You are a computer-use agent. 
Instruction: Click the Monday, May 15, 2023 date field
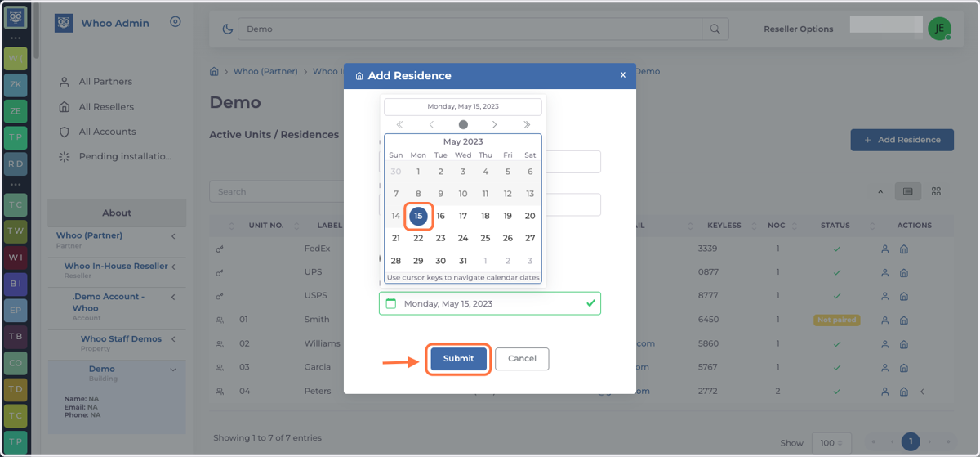490,303
